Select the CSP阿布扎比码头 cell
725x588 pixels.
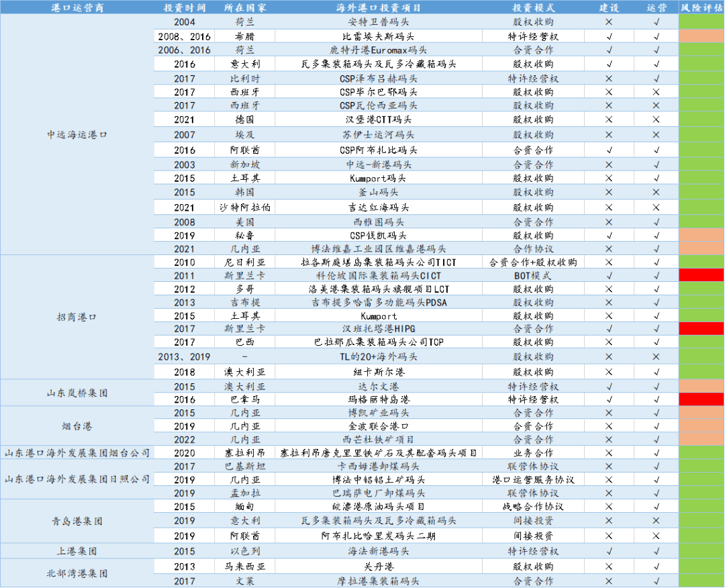(379, 150)
